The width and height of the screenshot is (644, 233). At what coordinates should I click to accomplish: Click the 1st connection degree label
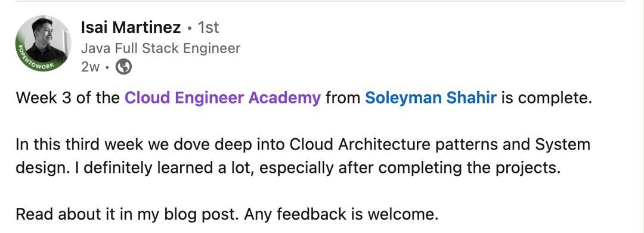click(208, 27)
